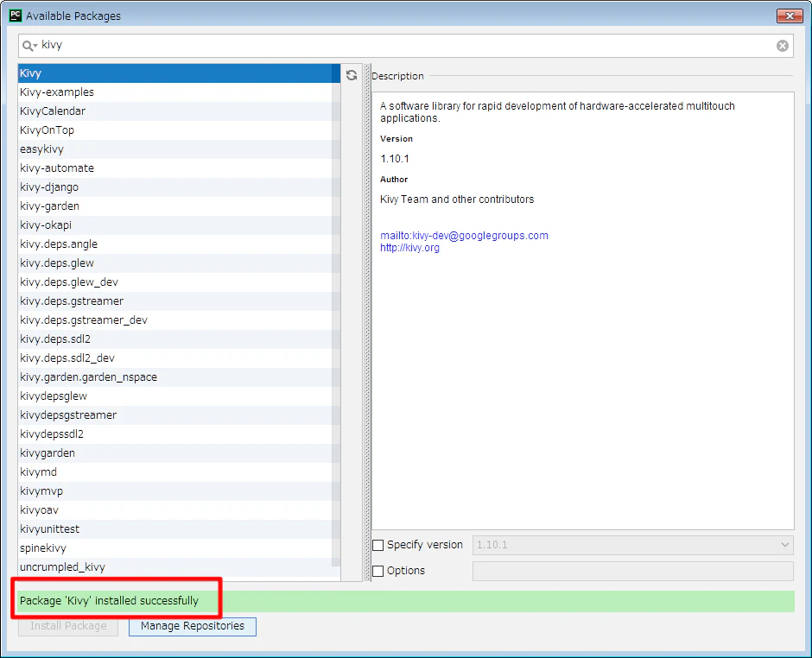
Task: Select the Kivy package row
Action: (x=179, y=73)
